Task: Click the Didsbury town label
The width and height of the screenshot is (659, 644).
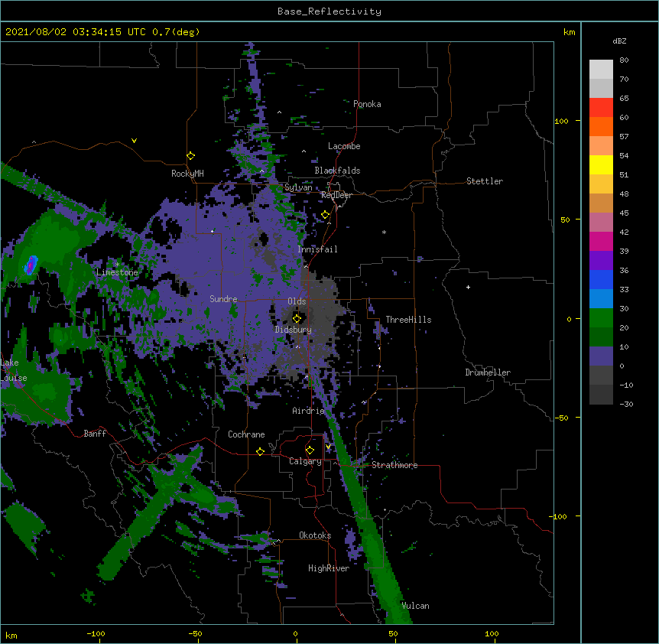Action: (x=294, y=330)
